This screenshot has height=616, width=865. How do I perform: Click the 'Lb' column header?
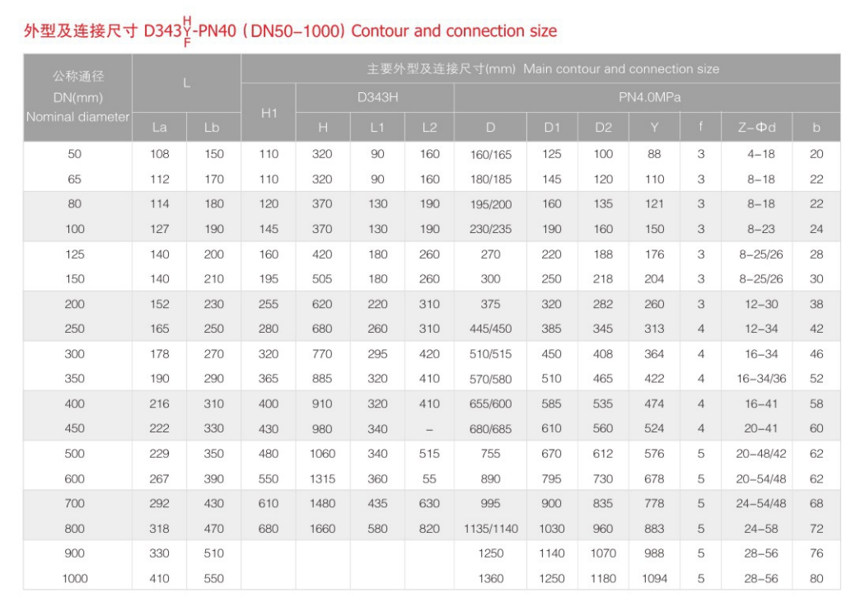coord(213,128)
